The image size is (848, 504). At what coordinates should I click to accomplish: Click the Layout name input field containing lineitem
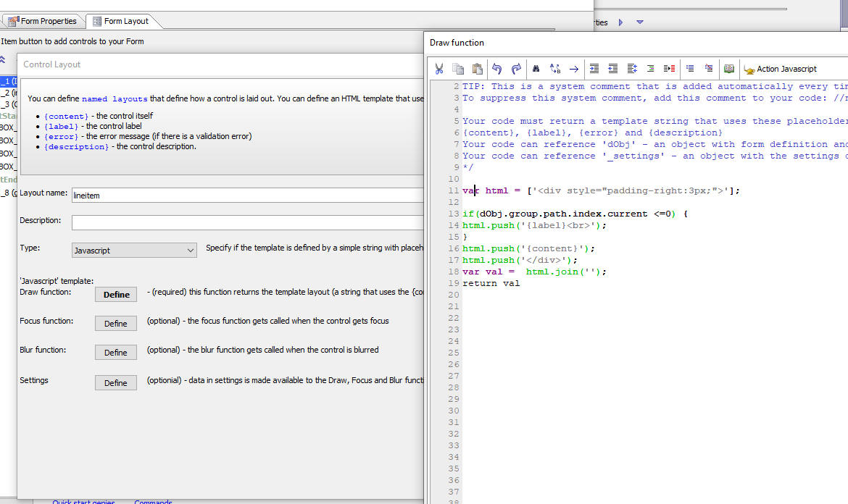click(x=248, y=196)
